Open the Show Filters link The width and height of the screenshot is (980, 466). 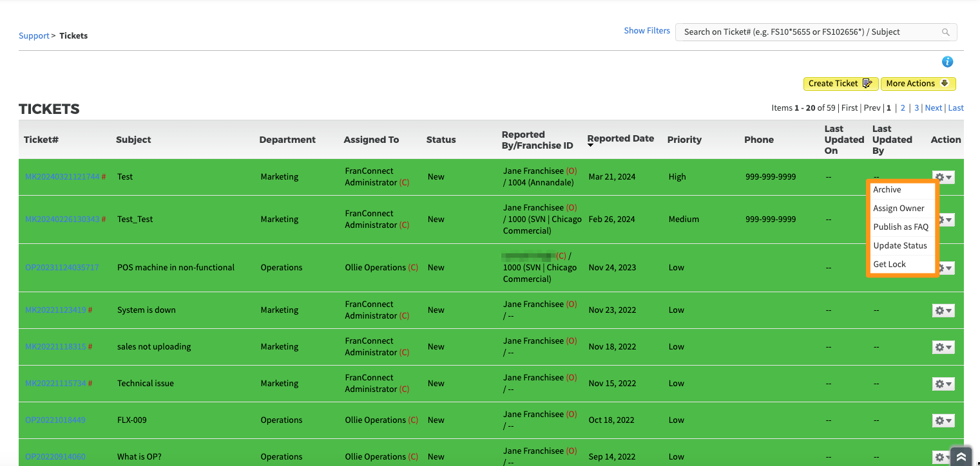tap(647, 31)
